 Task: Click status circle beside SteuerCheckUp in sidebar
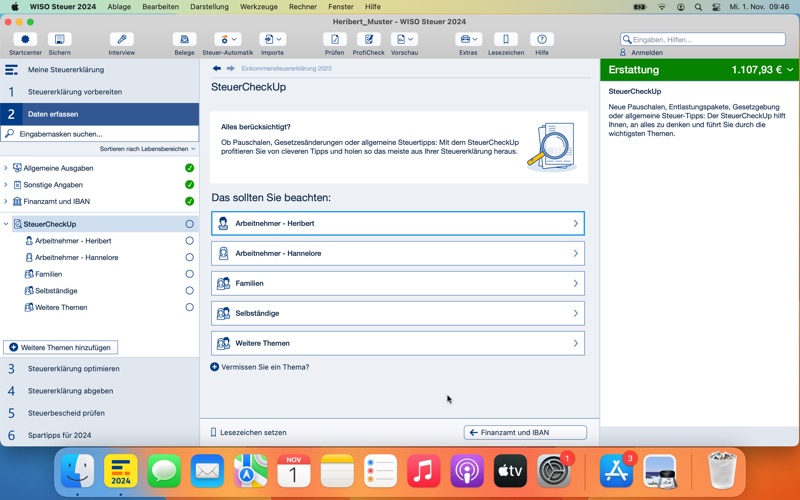(189, 224)
